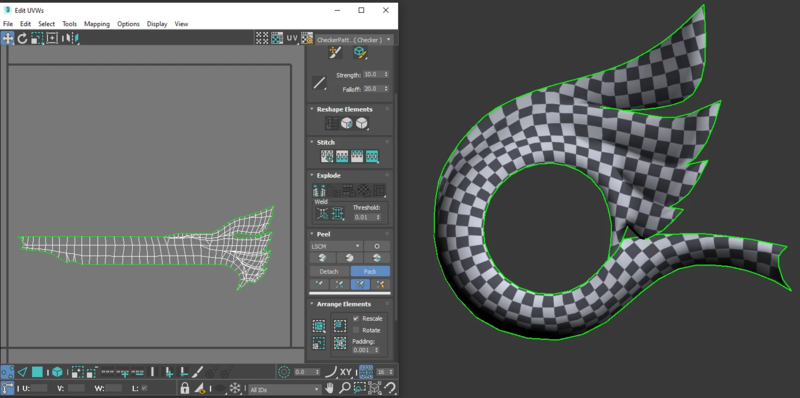
Task: Open checker pattern map dropdown
Action: tap(354, 39)
